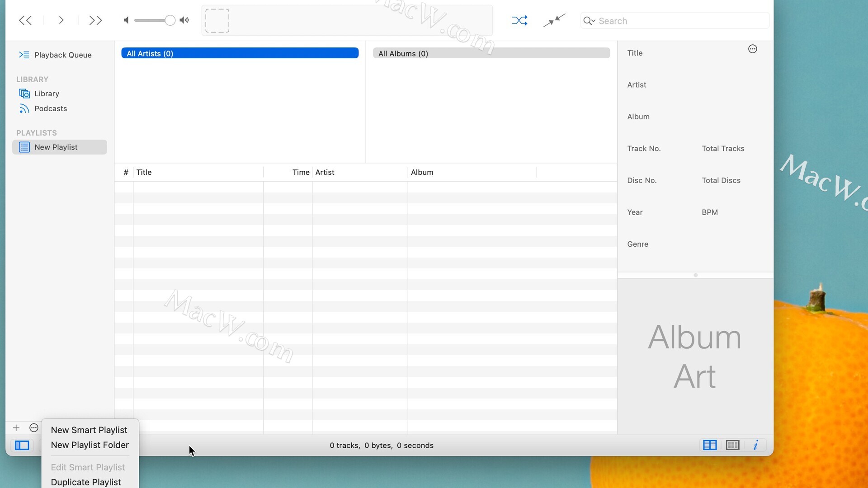Toggle the sidebar visibility button

tap(22, 446)
